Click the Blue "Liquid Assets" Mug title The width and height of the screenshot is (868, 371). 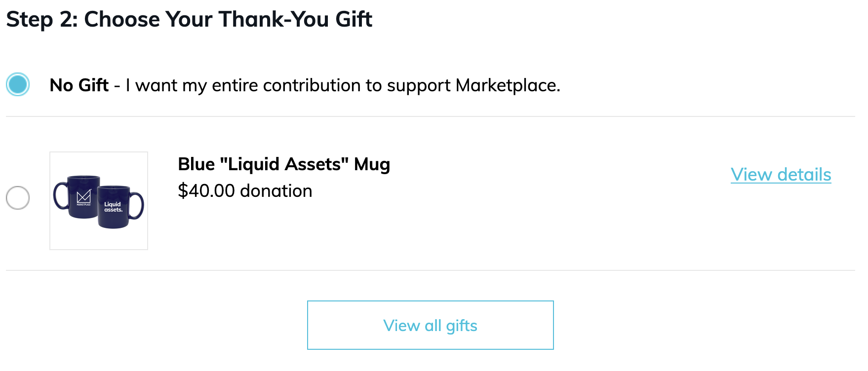(x=284, y=164)
